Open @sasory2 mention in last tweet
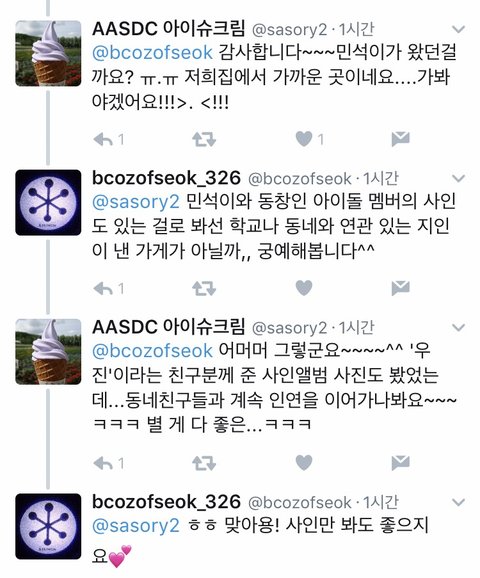 pos(136,526)
